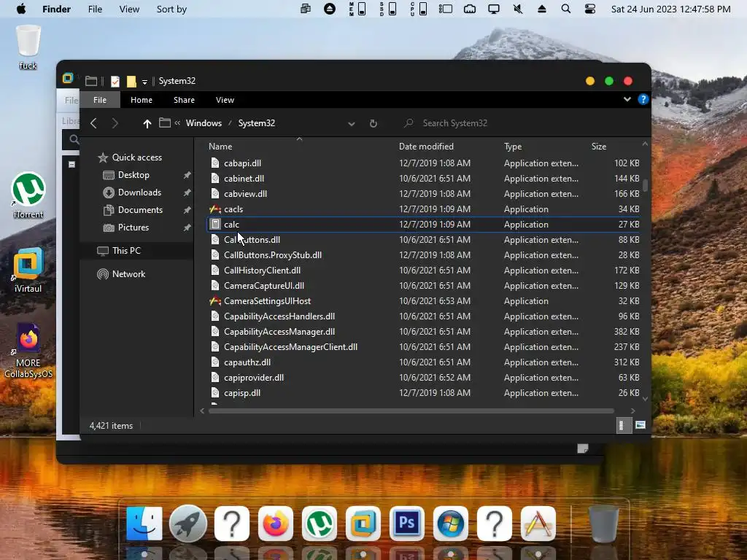Sort by the Date modified column header
Image resolution: width=747 pixels, height=560 pixels.
[426, 146]
